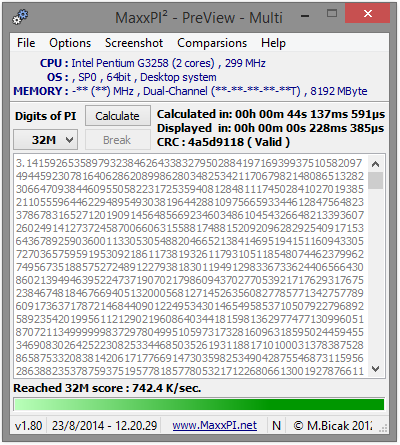Open the File menu
The height and width of the screenshot is (445, 400).
(x=26, y=43)
